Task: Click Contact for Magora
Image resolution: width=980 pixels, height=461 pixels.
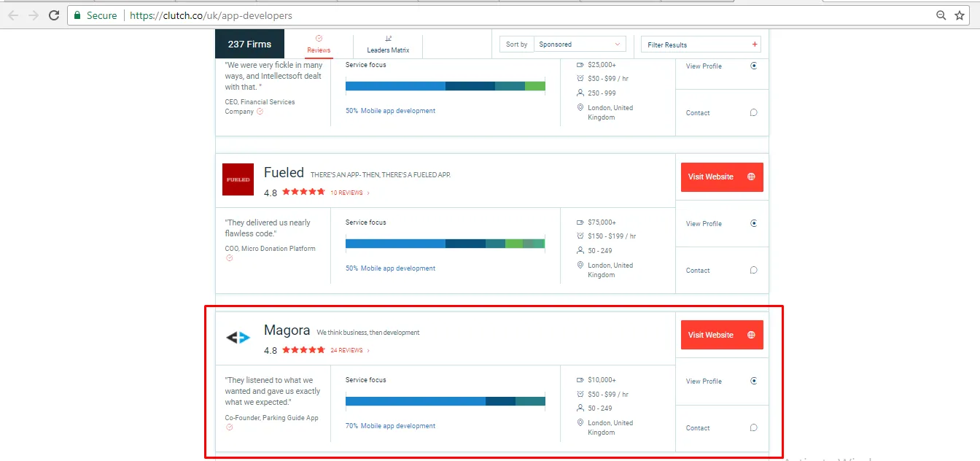Action: (698, 428)
